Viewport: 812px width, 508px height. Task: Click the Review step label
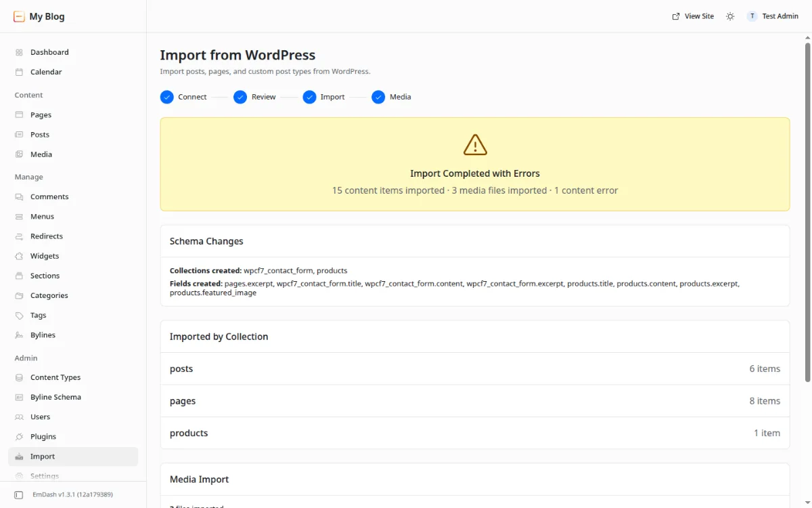pyautogui.click(x=264, y=97)
